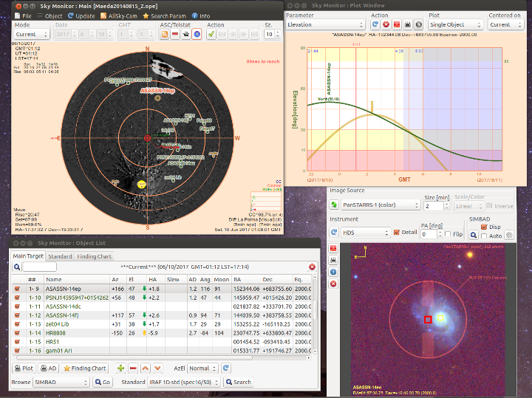The height and width of the screenshot is (398, 532).
Task: Open the File menu
Action: [x=23, y=16]
